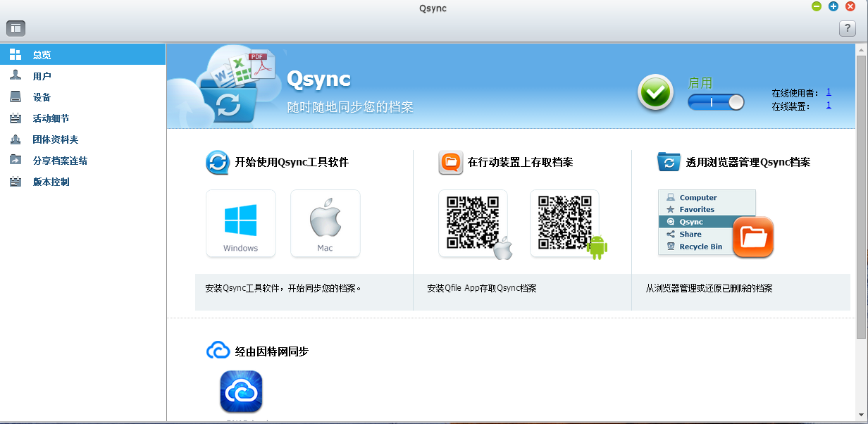Click the 用户 user icon in sidebar
This screenshot has height=424, width=868.
click(15, 76)
